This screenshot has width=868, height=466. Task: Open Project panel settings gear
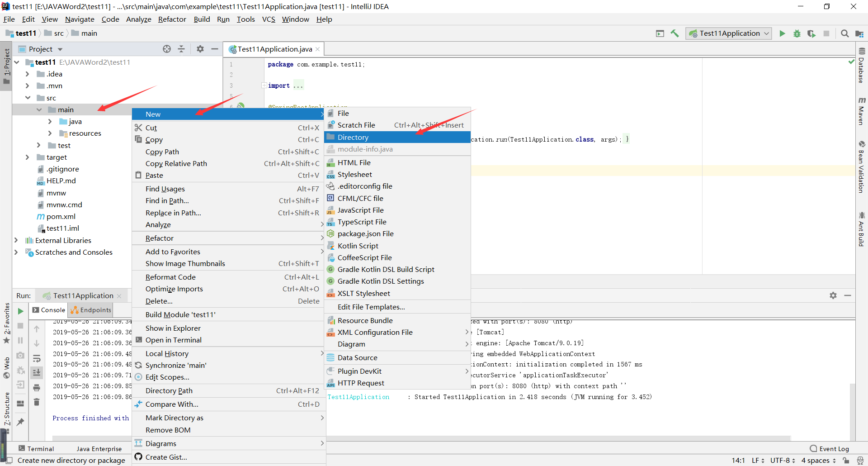pyautogui.click(x=200, y=49)
